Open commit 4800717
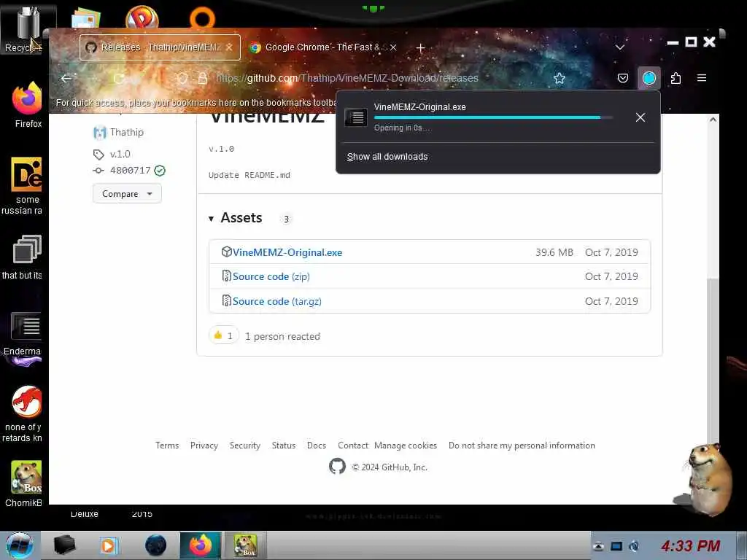 pos(130,171)
